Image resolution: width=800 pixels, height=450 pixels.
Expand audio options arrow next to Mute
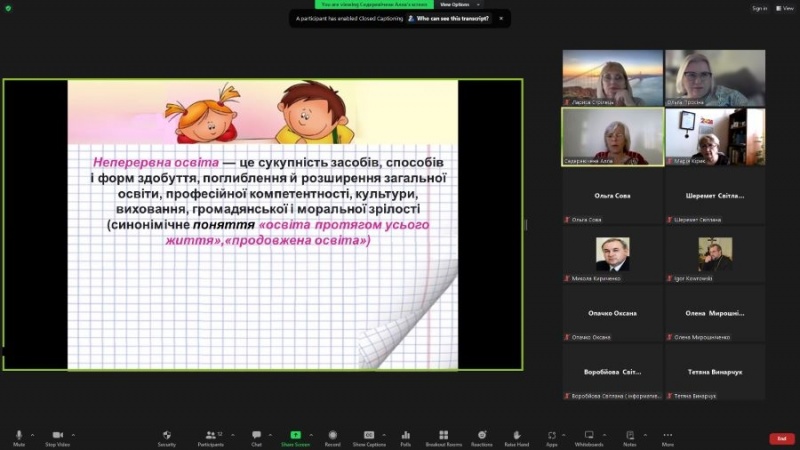pos(32,435)
